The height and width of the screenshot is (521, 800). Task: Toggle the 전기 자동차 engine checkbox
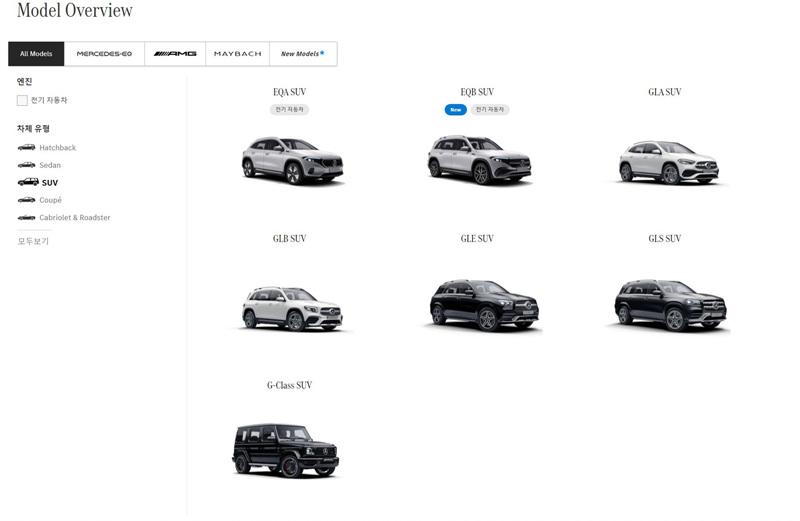coord(22,101)
